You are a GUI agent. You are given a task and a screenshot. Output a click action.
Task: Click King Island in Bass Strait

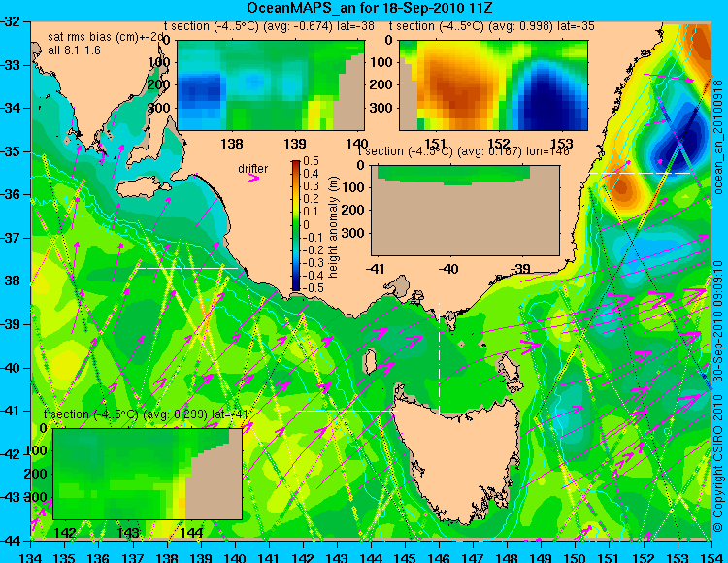[370, 361]
